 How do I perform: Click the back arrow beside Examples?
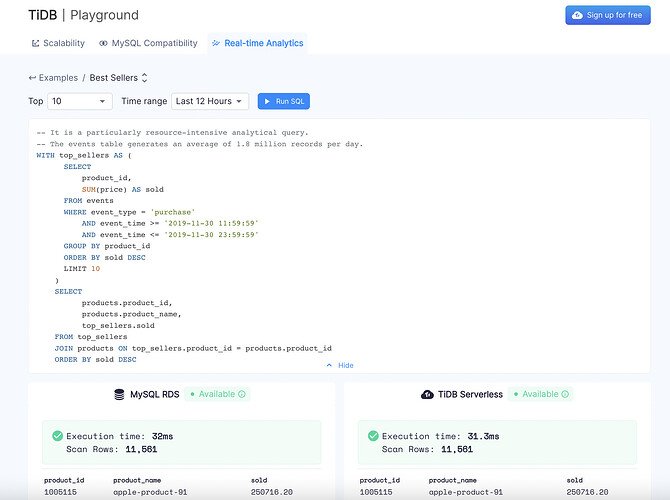(32, 78)
